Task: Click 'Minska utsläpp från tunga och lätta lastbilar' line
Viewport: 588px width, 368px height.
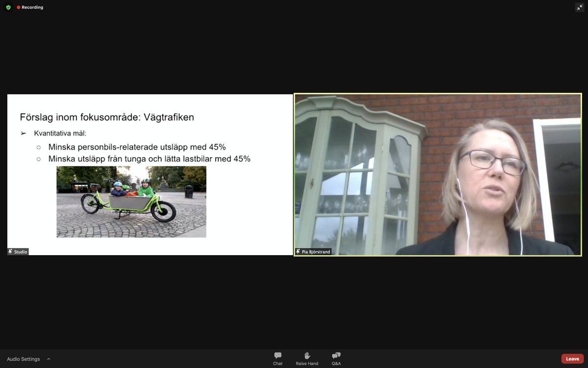Action: click(x=149, y=159)
